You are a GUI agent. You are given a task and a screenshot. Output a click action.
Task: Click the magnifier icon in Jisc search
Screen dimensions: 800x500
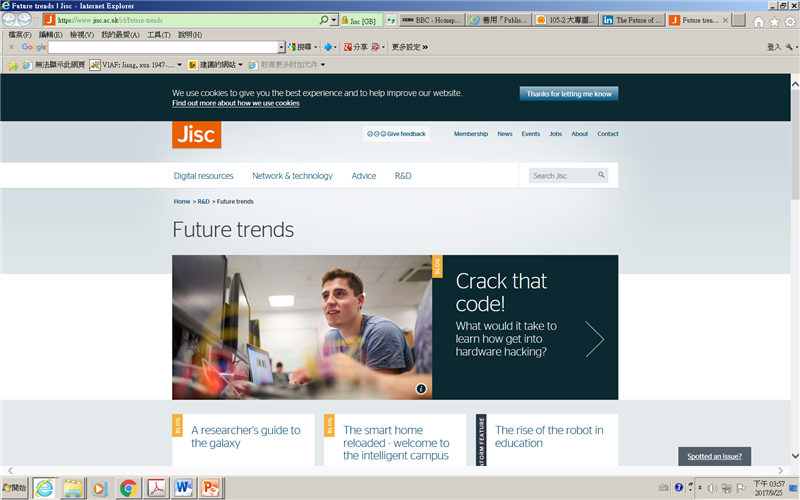point(601,175)
